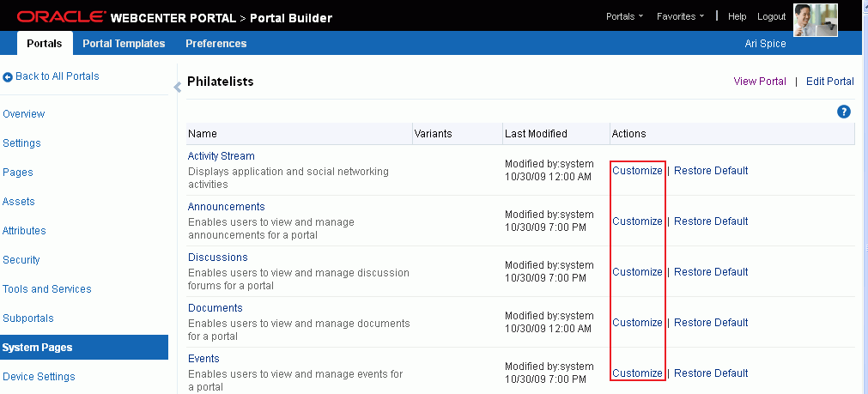Open the Favorites dropdown menu
868x394 pixels.
[680, 16]
